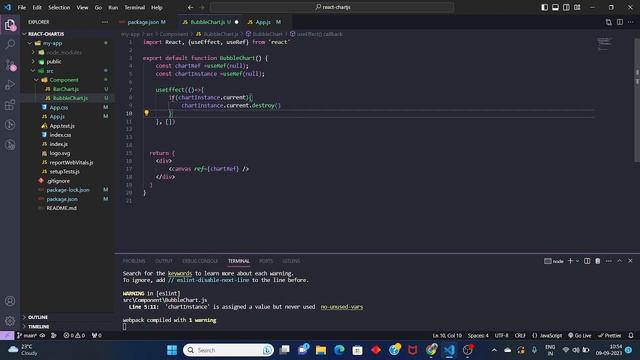Click Ln 10, Col 10 cursor position

coord(447,336)
